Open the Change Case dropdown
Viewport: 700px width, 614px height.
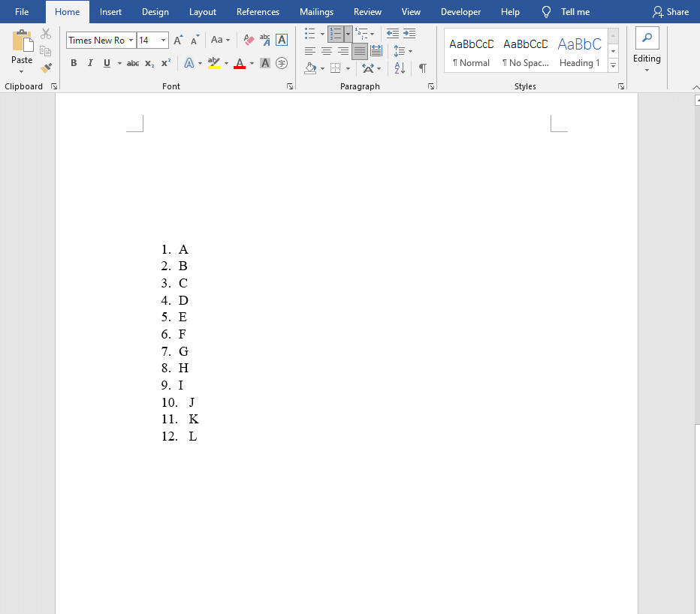pyautogui.click(x=221, y=41)
